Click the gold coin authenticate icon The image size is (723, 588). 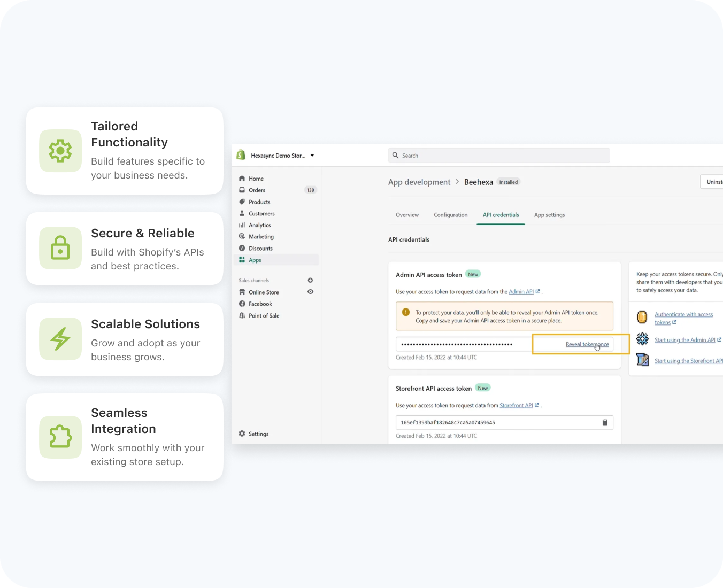[x=642, y=317]
